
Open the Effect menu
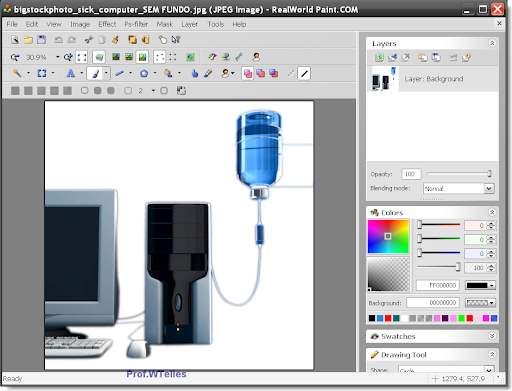tap(107, 24)
